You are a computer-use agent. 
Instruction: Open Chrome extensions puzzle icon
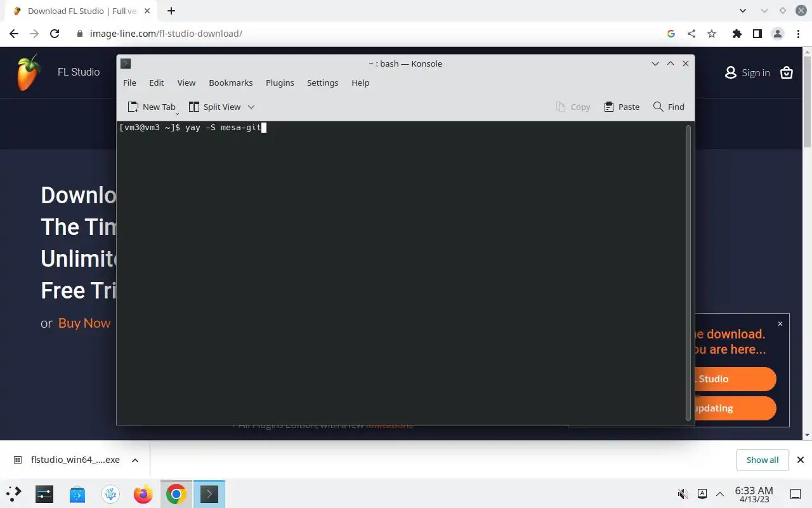click(x=737, y=34)
